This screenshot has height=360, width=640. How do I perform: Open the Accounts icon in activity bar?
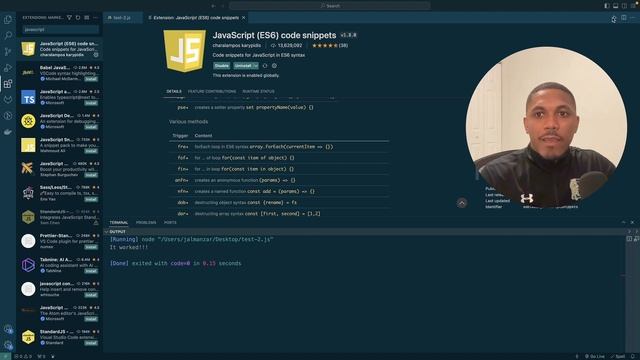click(8, 329)
